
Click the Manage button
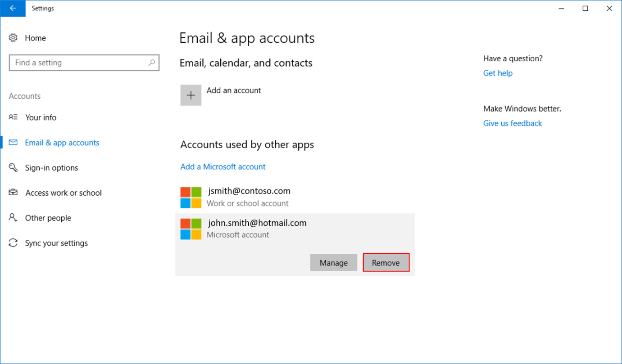point(334,263)
